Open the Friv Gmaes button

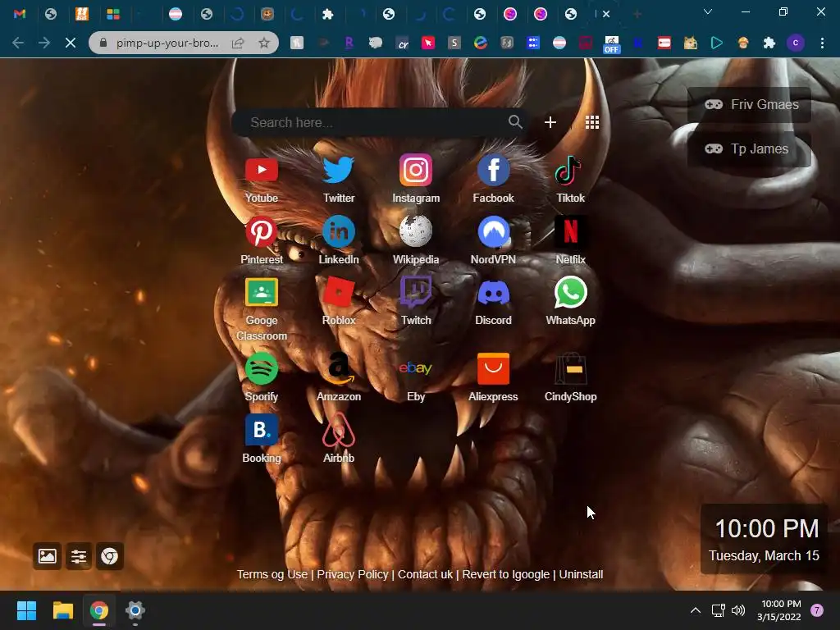click(x=749, y=104)
